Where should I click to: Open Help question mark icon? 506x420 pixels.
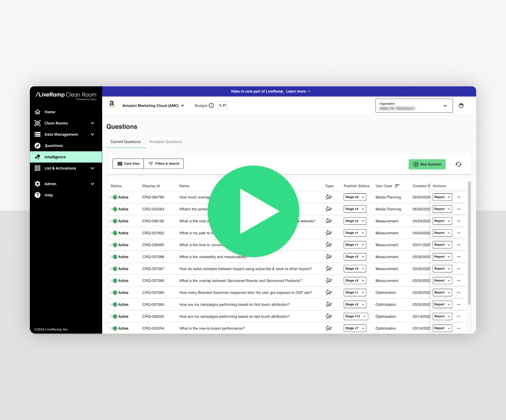tap(37, 195)
